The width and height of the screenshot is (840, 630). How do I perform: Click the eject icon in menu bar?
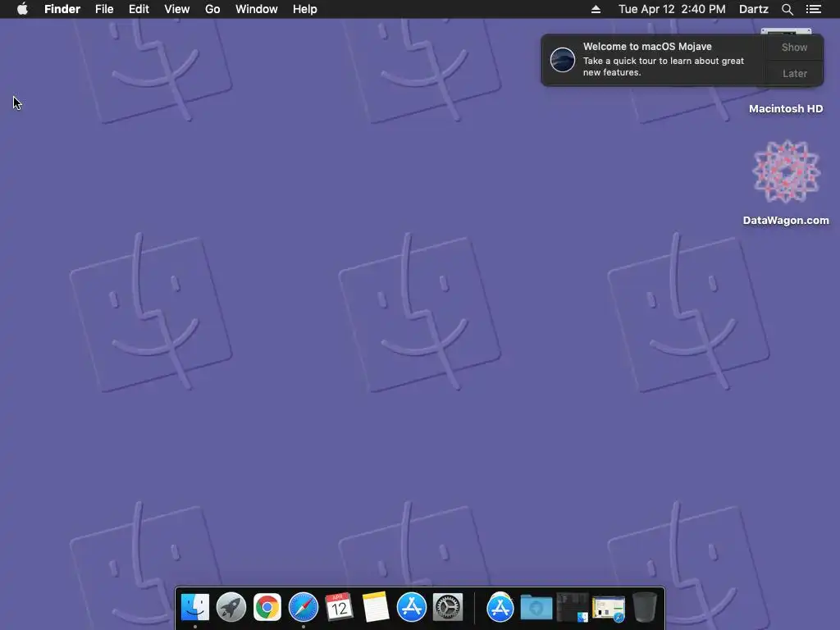tap(596, 9)
